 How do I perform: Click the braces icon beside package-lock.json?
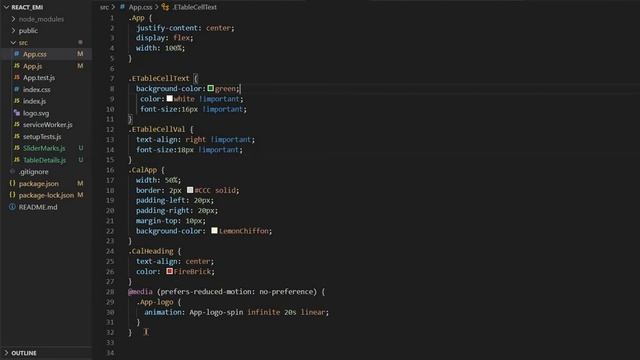12,195
